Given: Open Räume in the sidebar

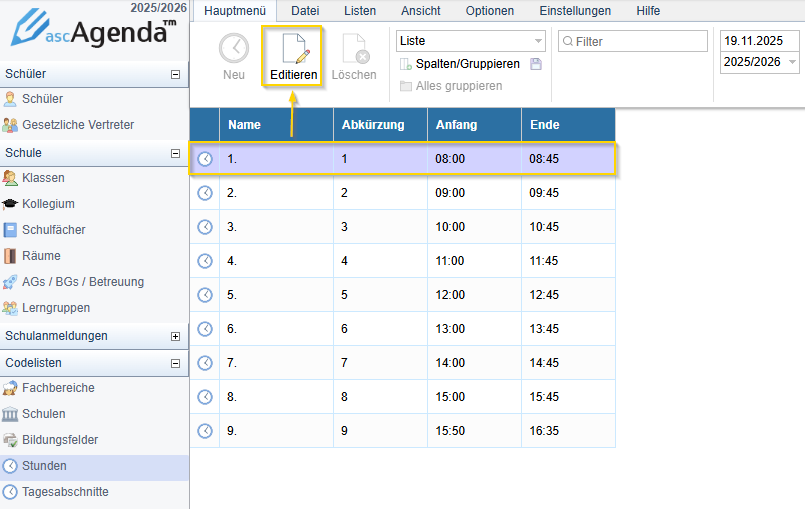Looking at the screenshot, I should click(x=41, y=256).
